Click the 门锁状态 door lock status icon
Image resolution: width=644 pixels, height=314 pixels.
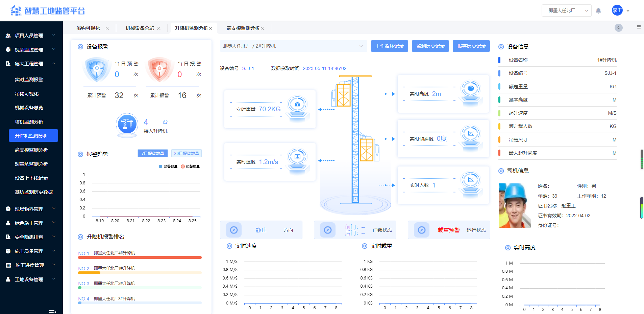pos(327,230)
